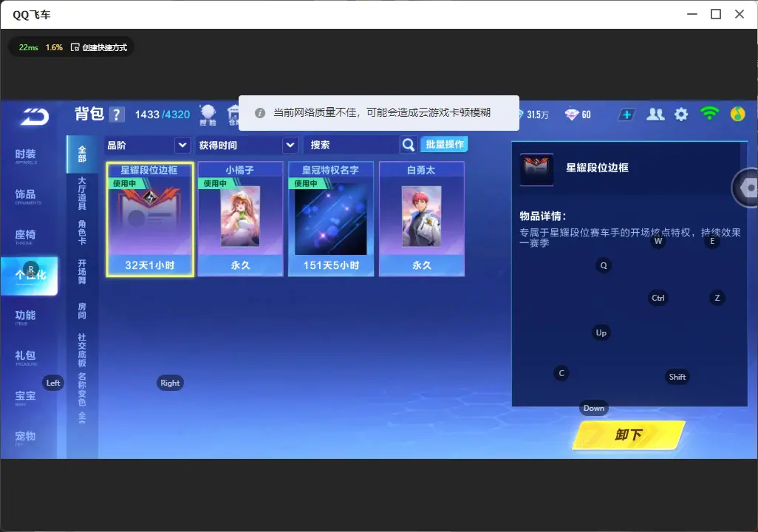Viewport: 758px width, 532px height.
Task: Click the 星耀段位边框 detail panel icon
Action: point(536,169)
